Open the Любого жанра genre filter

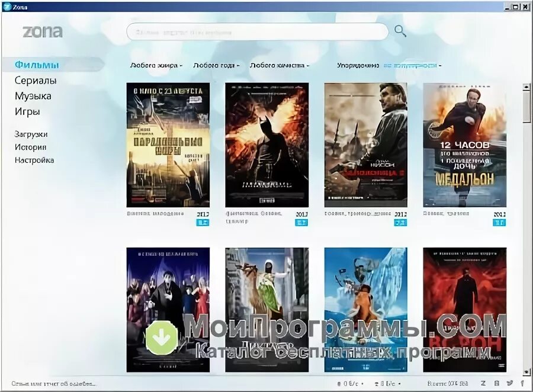(x=156, y=65)
